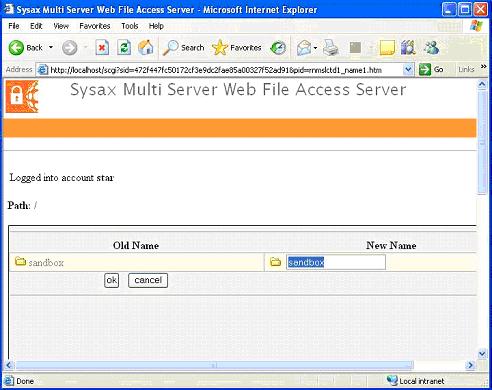Click the vertical scrollbar down arrow
Viewport: 492px width, 390px height.
click(482, 354)
